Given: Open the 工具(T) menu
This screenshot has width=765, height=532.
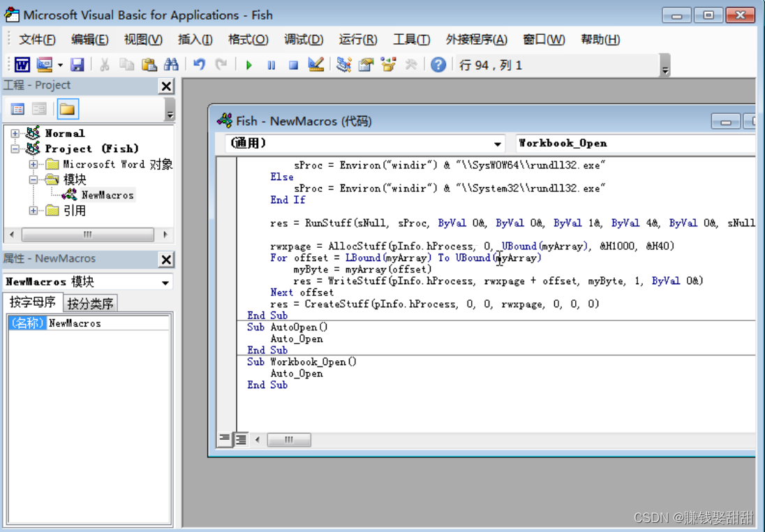Looking at the screenshot, I should pos(411,40).
